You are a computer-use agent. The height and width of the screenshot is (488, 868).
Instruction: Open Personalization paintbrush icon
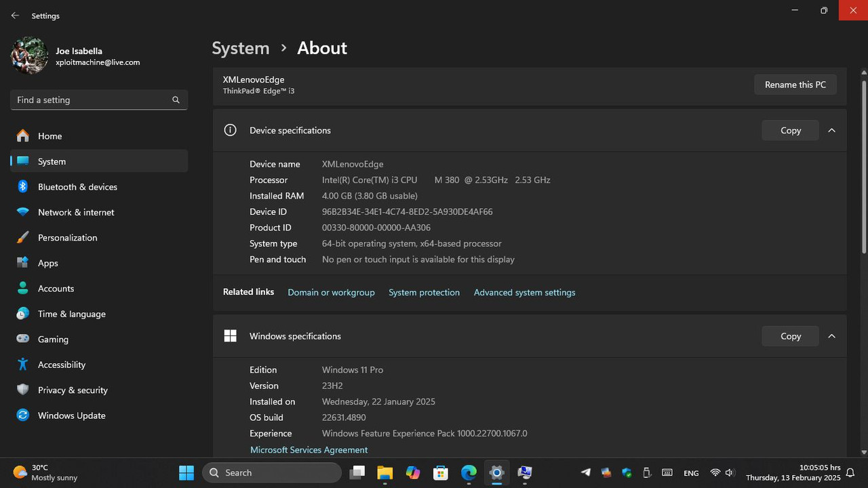pyautogui.click(x=22, y=238)
